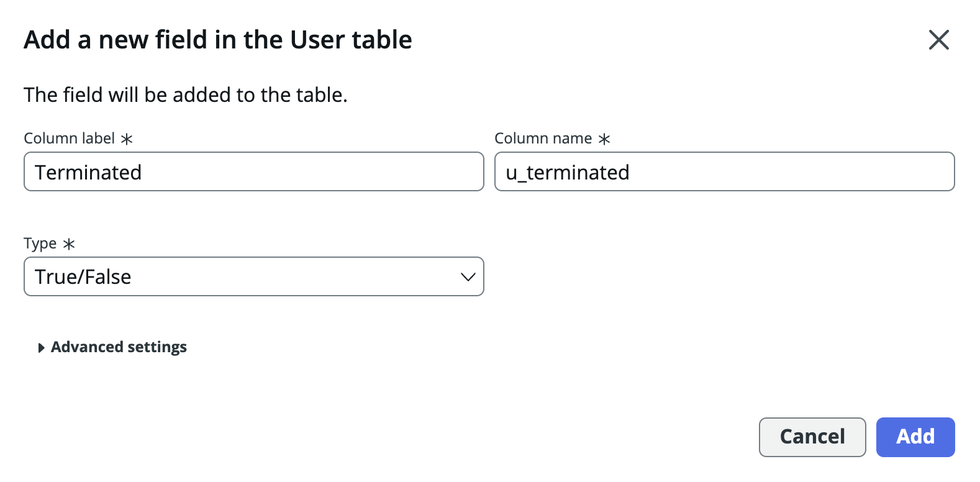
Task: Click the required asterisk beside Column name
Action: point(604,139)
